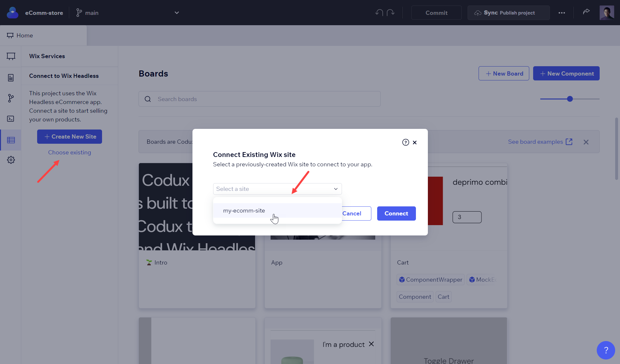Click the Cart tag on Cart board

click(443, 297)
